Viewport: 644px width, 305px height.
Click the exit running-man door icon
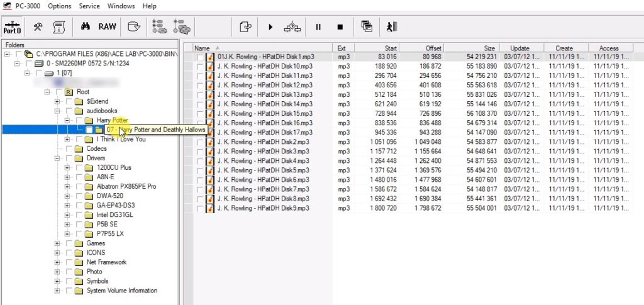point(391,26)
